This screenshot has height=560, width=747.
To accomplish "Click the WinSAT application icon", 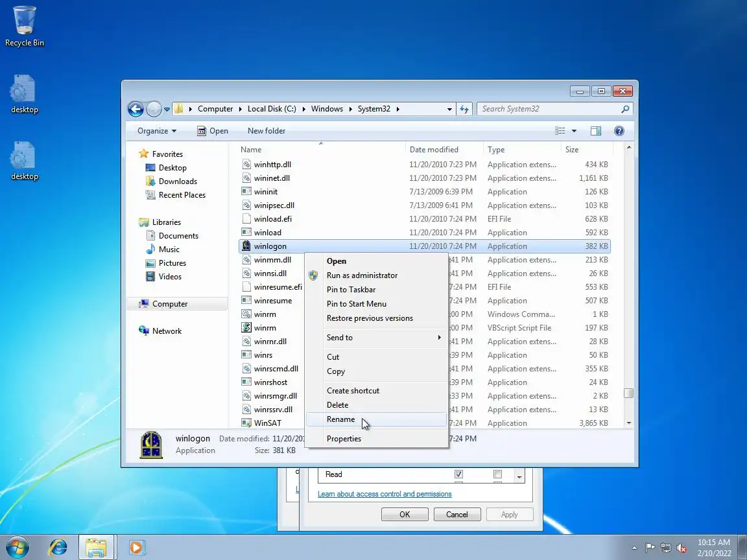I will pyautogui.click(x=246, y=423).
